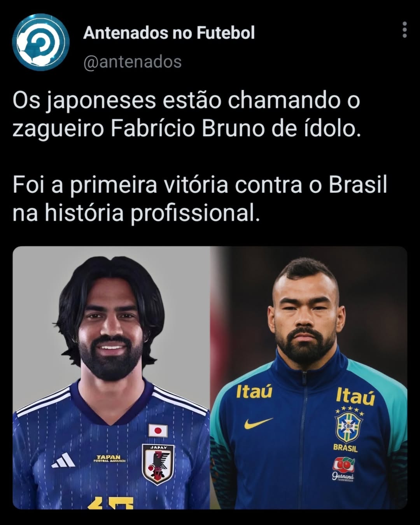Click the sentence starting 'Foi a primeira vitória'
This screenshot has height=525, width=420.
tap(200, 199)
